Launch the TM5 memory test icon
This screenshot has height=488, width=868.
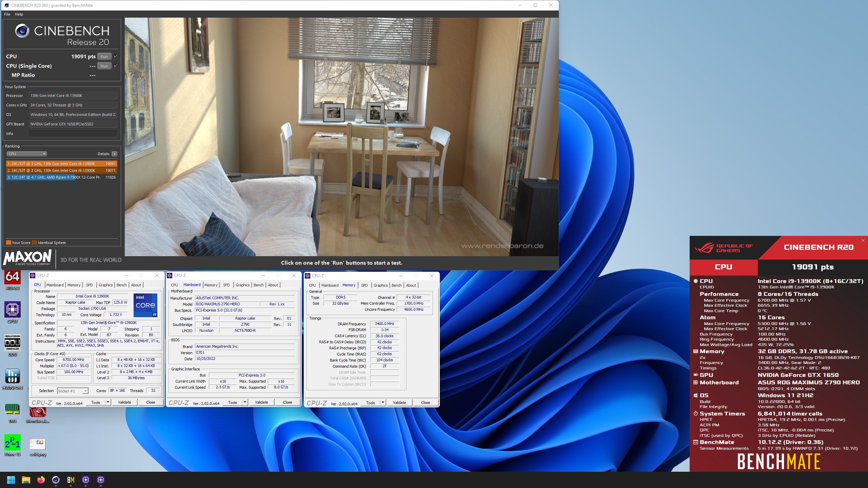[x=12, y=412]
